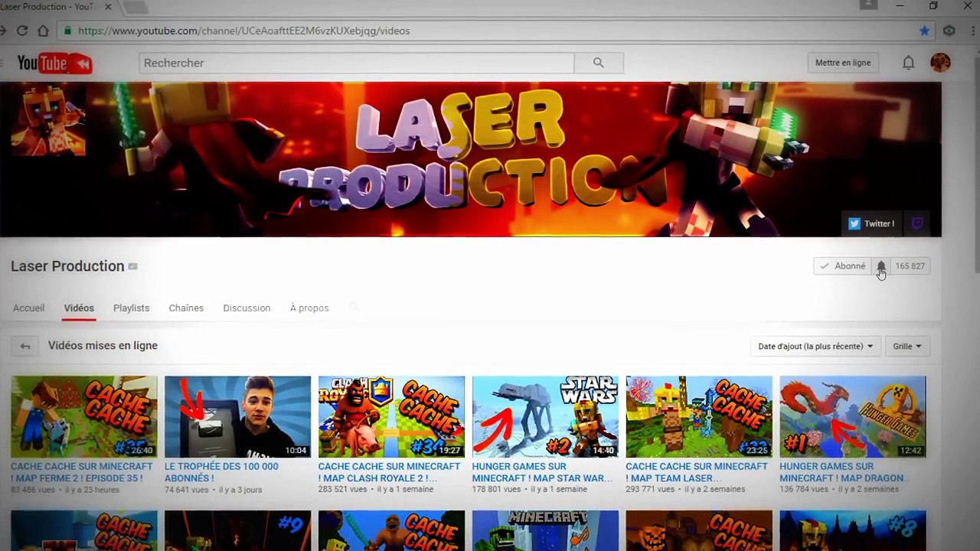Close the Laser Production browser tab
Image resolution: width=980 pixels, height=551 pixels.
(x=108, y=7)
